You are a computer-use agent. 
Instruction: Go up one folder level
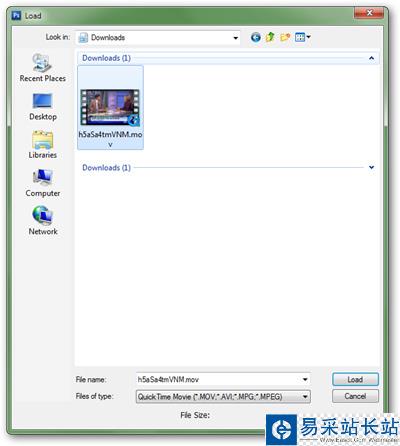point(270,37)
